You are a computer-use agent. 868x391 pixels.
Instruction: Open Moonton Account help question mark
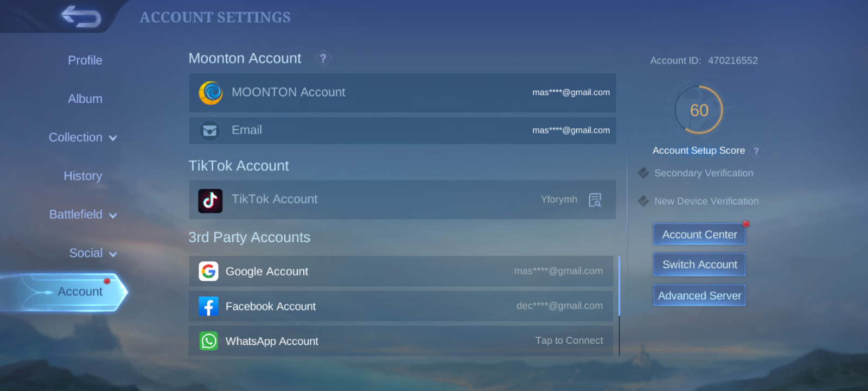coord(323,58)
